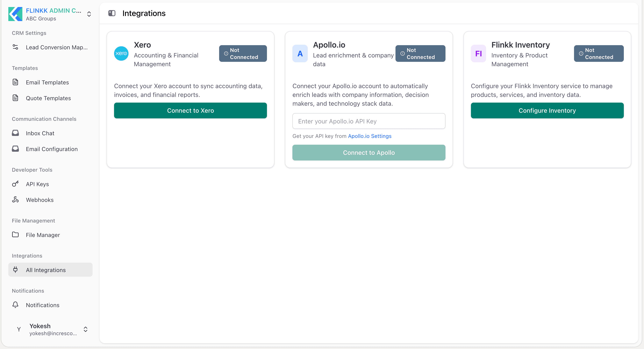Click the Email Templates document icon
Viewport: 644px width, 349px height.
[x=15, y=82]
